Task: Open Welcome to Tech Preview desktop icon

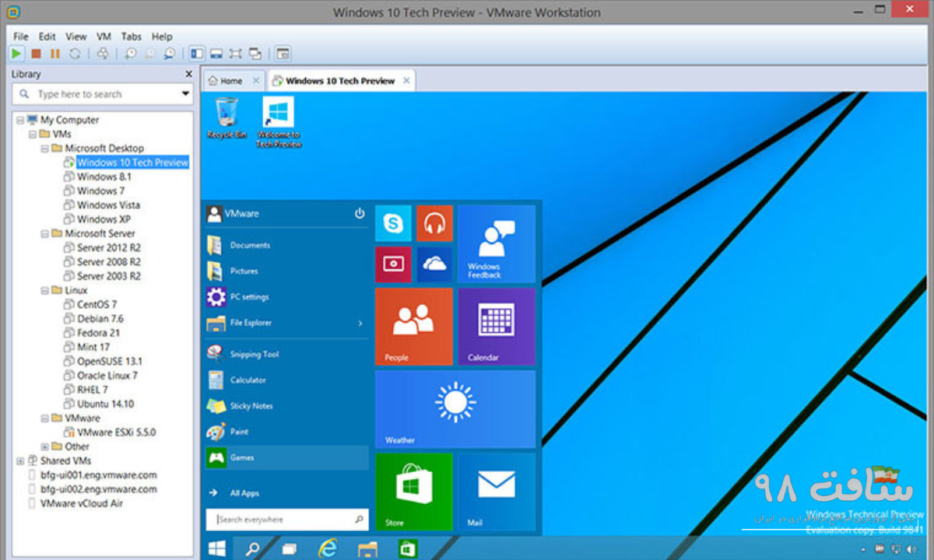Action: pos(278,122)
